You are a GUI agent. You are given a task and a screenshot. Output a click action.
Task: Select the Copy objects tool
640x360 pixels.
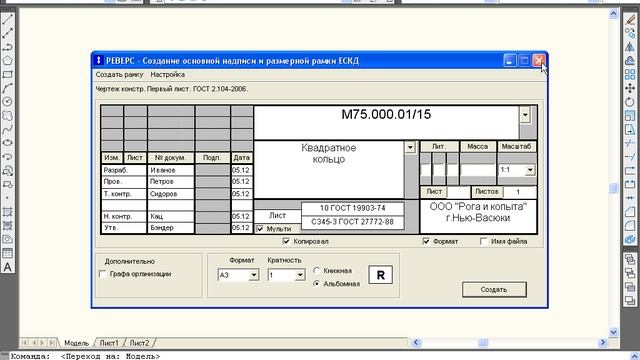[630, 33]
